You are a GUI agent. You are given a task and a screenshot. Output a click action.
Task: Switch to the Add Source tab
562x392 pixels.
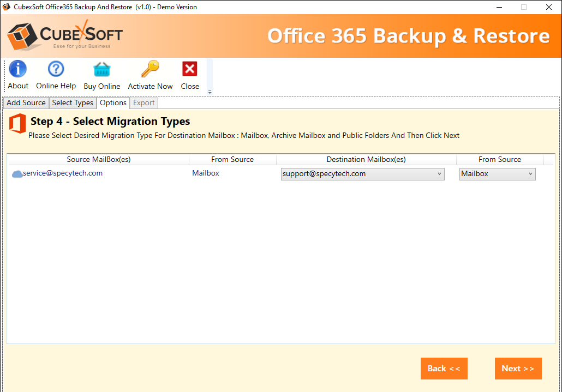coord(26,103)
